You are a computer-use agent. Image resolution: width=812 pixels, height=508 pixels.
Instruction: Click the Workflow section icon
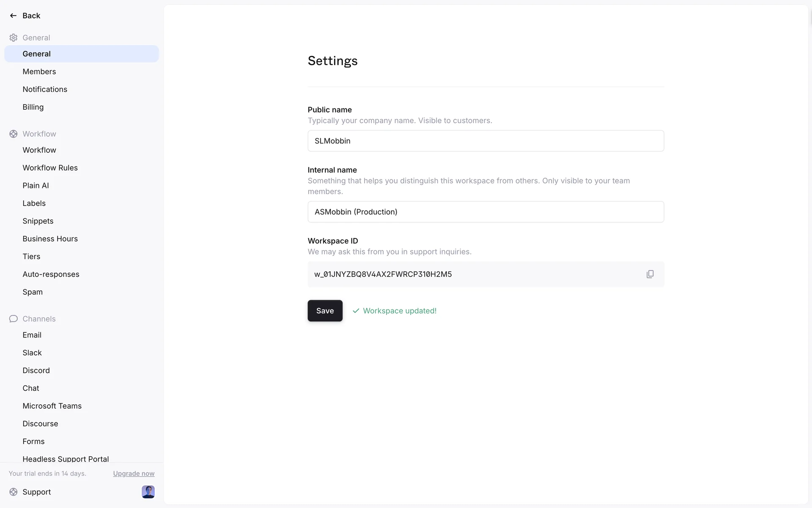pos(13,134)
